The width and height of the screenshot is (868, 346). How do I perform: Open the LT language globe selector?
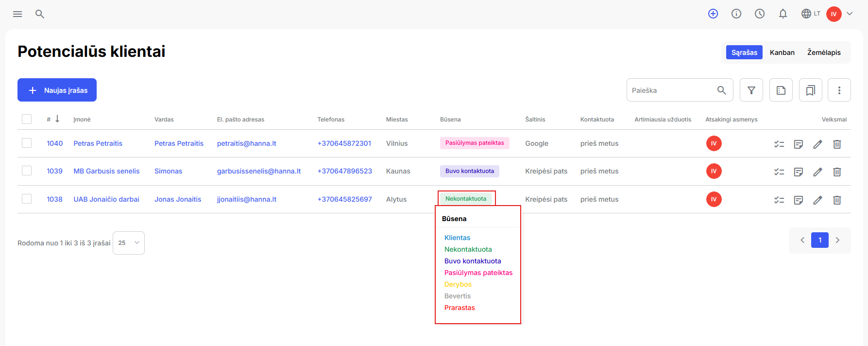pos(811,14)
